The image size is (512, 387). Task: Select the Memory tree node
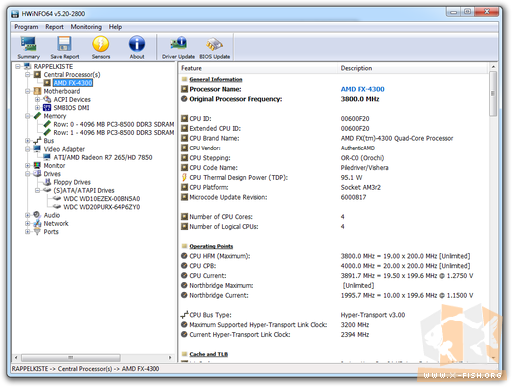55,116
